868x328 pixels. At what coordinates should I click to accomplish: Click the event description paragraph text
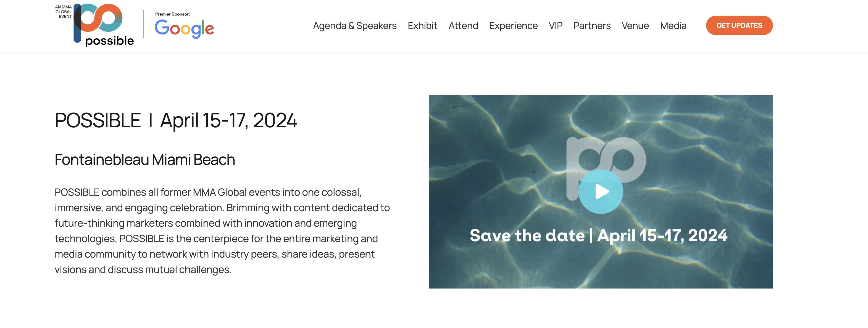[x=222, y=231]
